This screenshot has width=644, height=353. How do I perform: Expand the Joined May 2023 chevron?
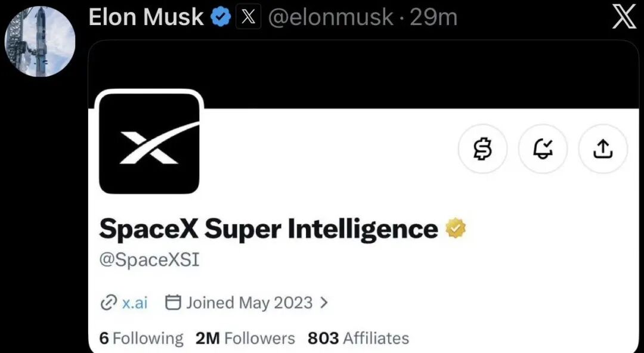[324, 303]
